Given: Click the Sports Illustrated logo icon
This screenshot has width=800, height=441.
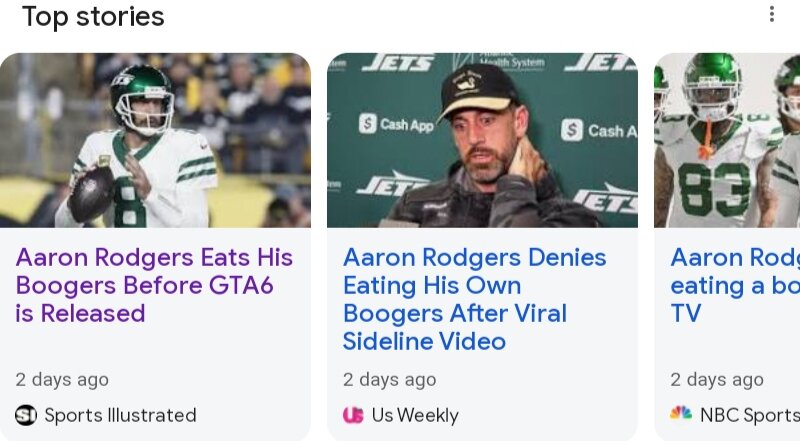Looking at the screenshot, I should [x=26, y=415].
